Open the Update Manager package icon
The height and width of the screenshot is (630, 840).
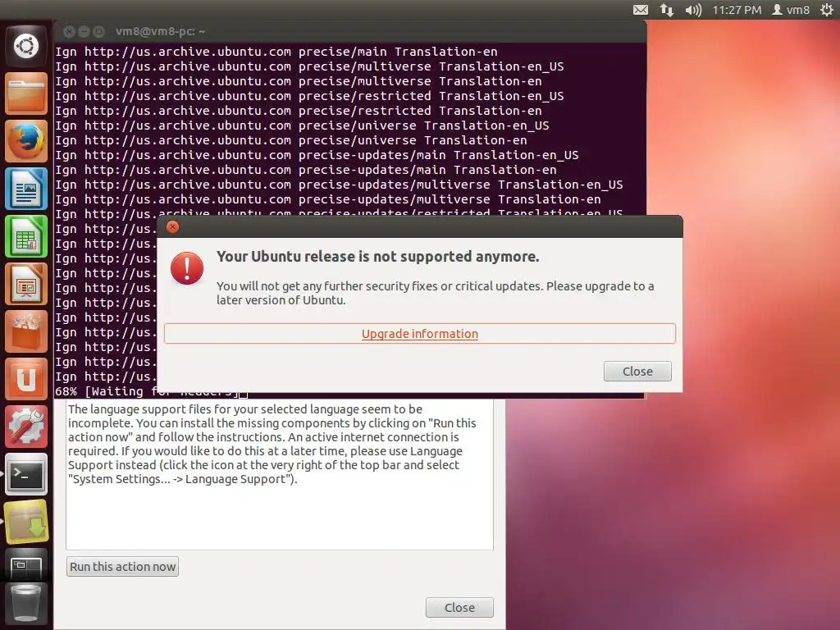point(26,522)
